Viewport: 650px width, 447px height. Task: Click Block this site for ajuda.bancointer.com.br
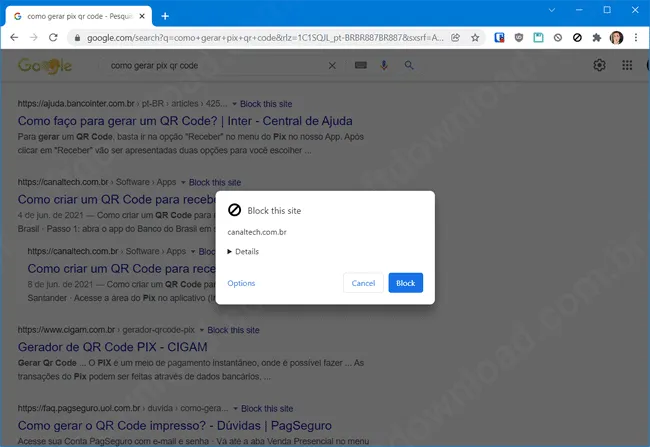[266, 104]
